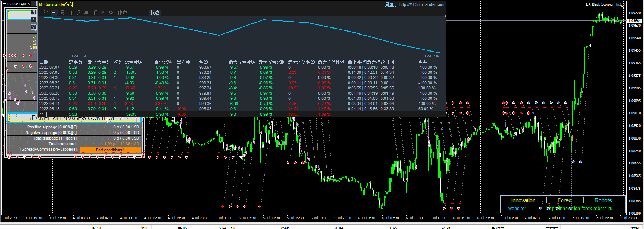
Task: Click the question mark help icon
Action: click(x=34, y=20)
